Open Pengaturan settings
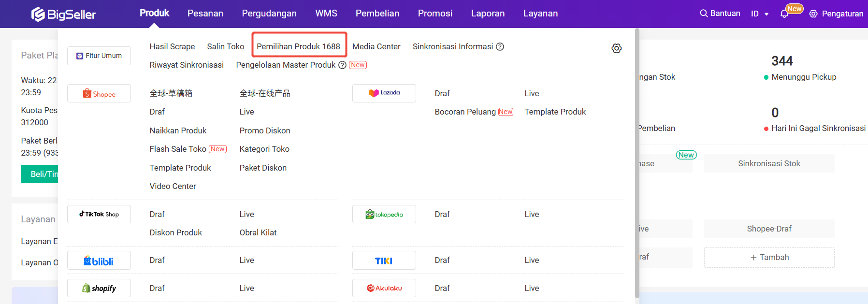Image resolution: width=868 pixels, height=304 pixels. click(837, 14)
